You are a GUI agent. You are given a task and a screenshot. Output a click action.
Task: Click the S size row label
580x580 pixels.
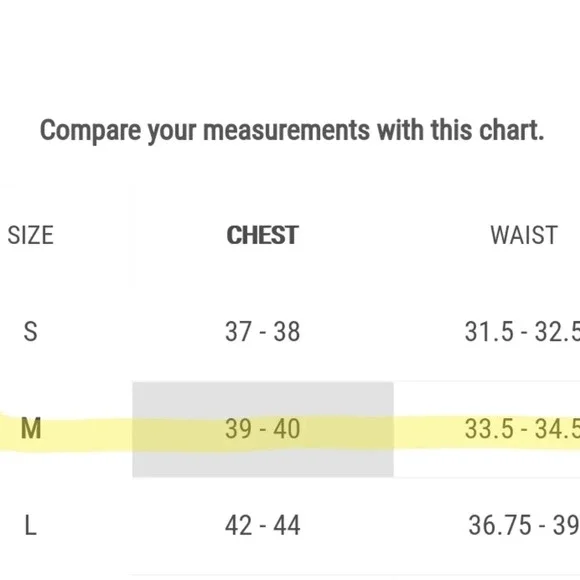(x=30, y=331)
